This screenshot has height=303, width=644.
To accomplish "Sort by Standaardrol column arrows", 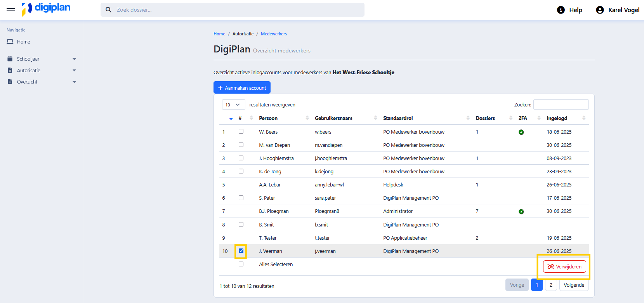I will coord(468,118).
